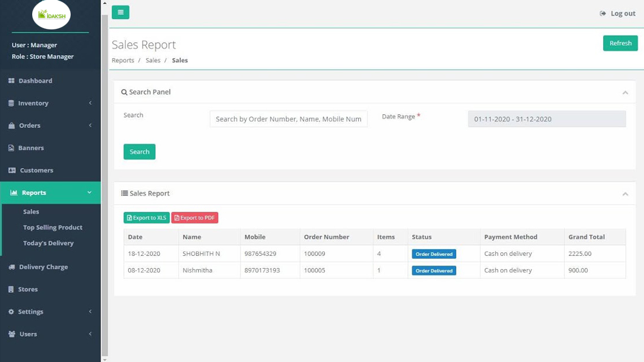Collapse the Reports submenu chevron
Viewport: 644px width, 362px height.
click(89, 192)
